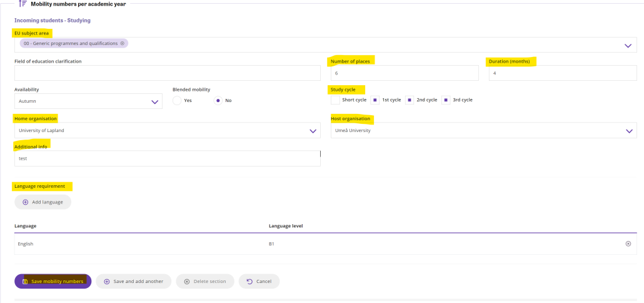Expand the Host organisation dropdown

coord(629,131)
